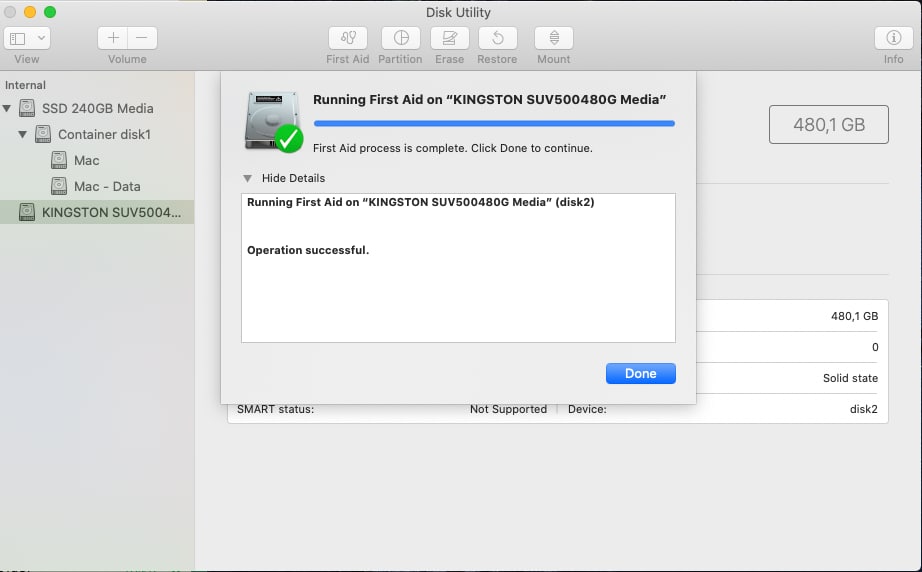Screen dimensions: 922x572
Task: Click the First Aid toolbar icon
Action: [x=348, y=38]
